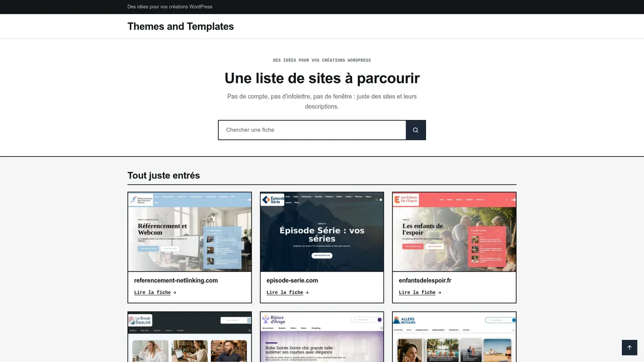Click the back-to-top arrow button
This screenshot has width=644, height=362.
click(629, 347)
